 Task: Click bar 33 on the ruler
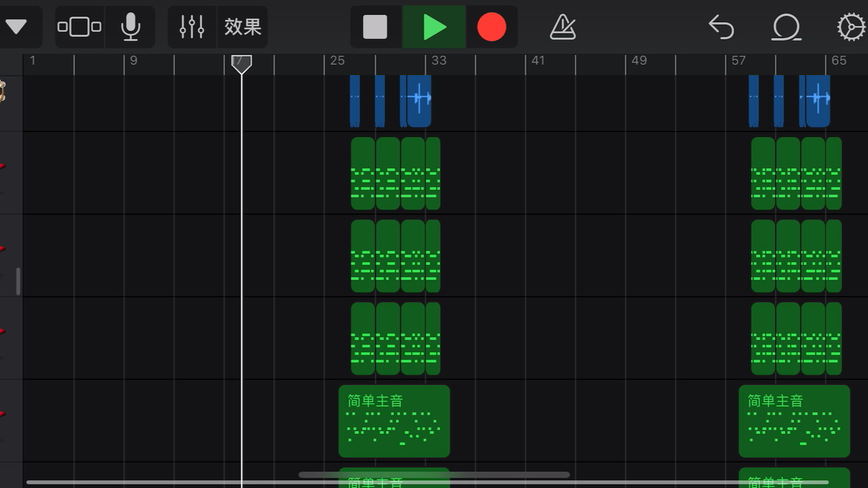(x=439, y=60)
